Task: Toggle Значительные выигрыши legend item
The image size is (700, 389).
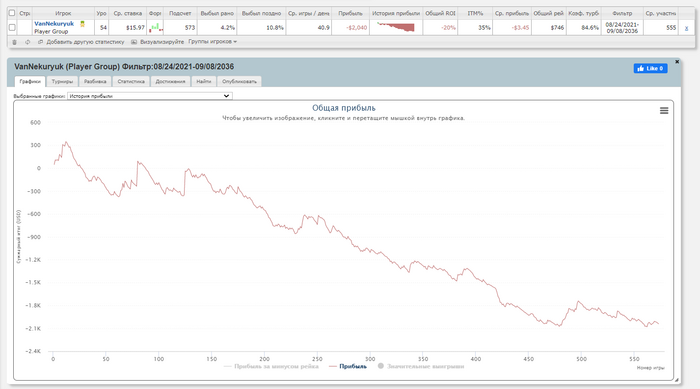Action: [x=421, y=366]
